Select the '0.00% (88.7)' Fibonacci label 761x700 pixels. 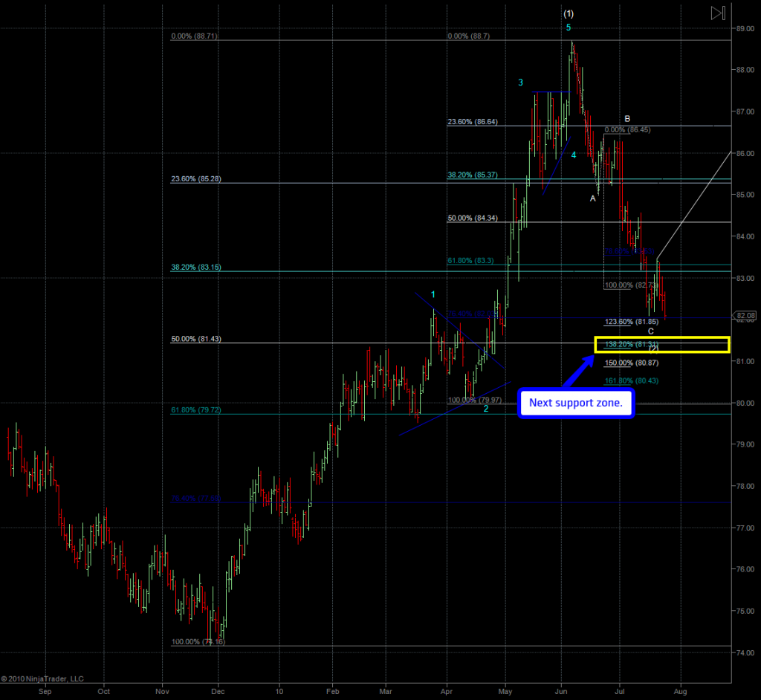(x=469, y=36)
